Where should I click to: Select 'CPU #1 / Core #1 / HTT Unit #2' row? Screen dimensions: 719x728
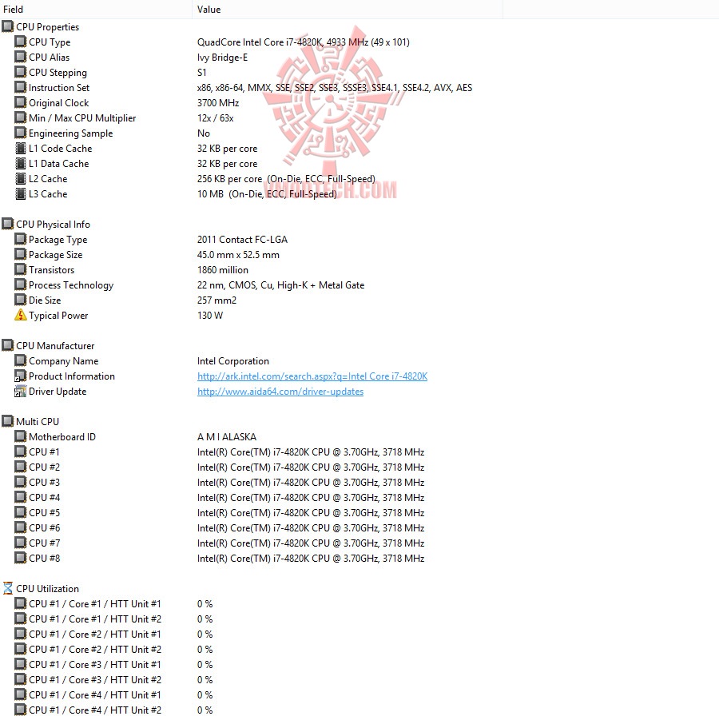pyautogui.click(x=95, y=619)
